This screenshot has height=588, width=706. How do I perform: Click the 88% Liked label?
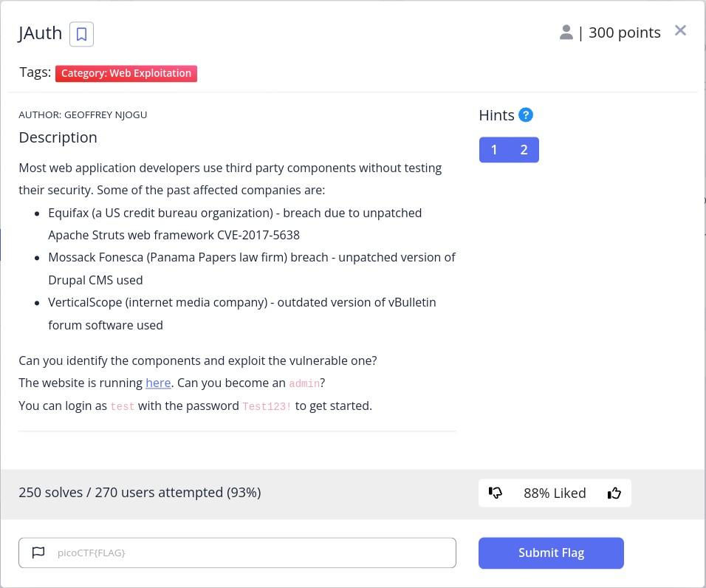[x=555, y=493]
